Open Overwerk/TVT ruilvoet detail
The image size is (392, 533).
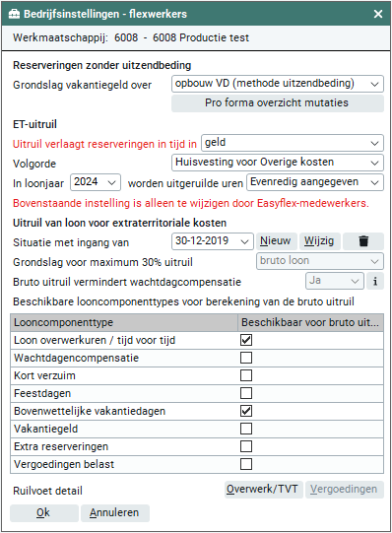click(x=264, y=489)
